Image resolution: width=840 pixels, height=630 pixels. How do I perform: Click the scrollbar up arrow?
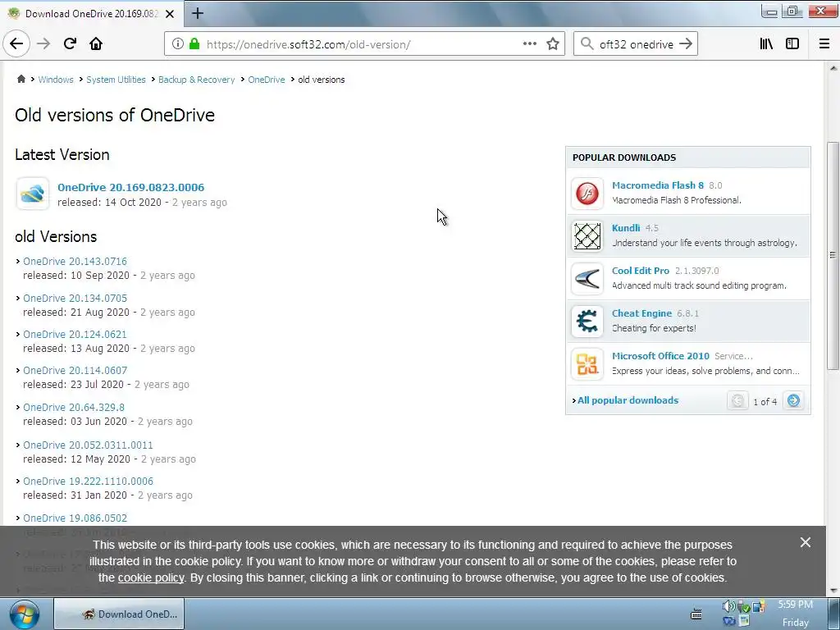[x=833, y=68]
